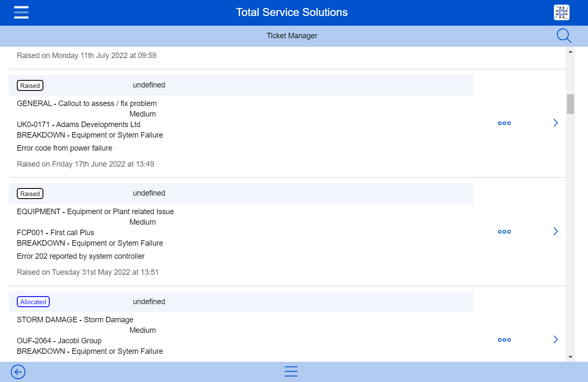
Task: Click the scrollbar up arrow
Action: pos(570,52)
